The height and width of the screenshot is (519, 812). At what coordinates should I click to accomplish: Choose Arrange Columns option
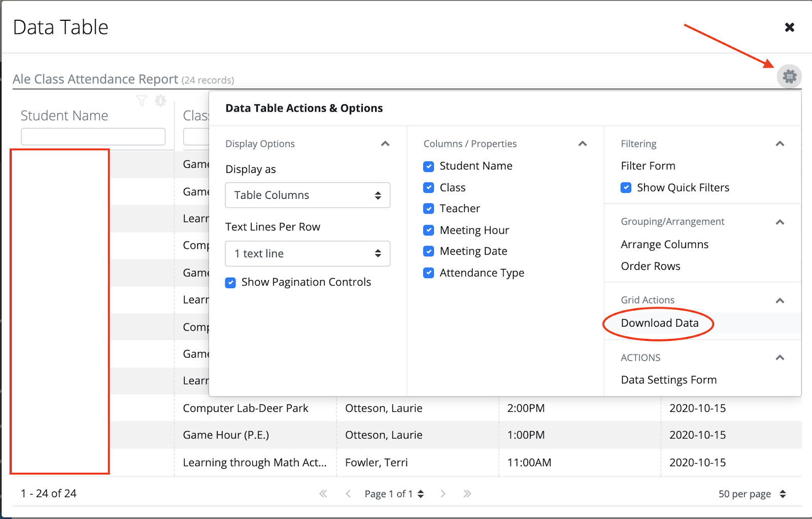pyautogui.click(x=664, y=245)
